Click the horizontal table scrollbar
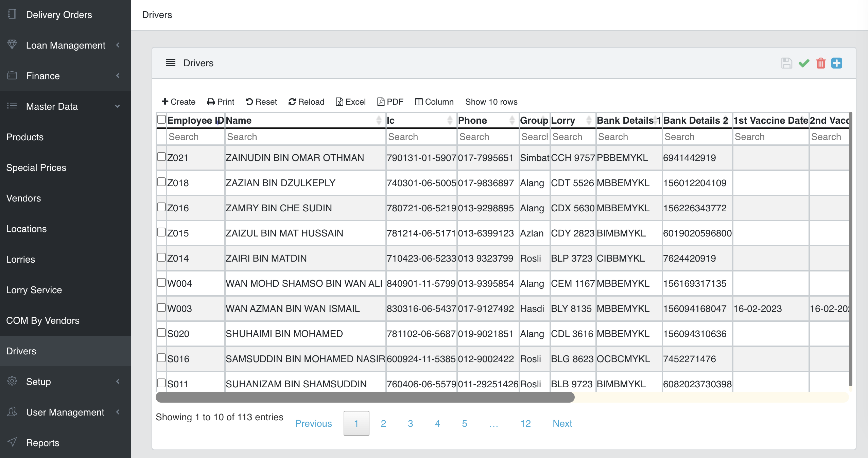 365,397
